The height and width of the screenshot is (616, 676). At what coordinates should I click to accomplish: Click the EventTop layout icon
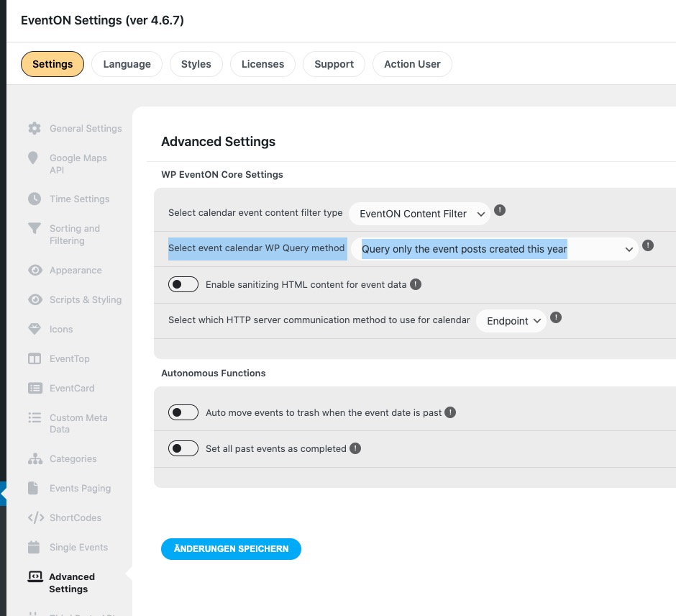point(35,358)
